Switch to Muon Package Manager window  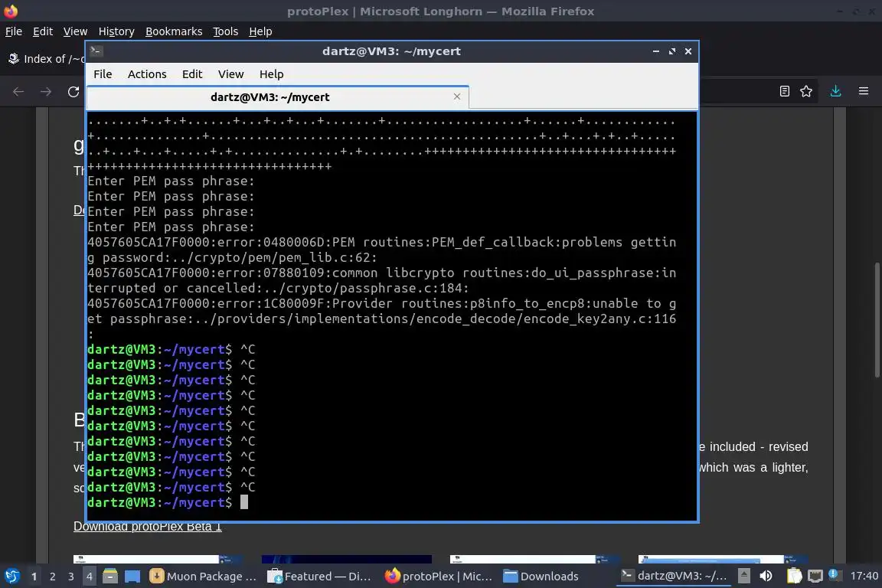(x=202, y=577)
